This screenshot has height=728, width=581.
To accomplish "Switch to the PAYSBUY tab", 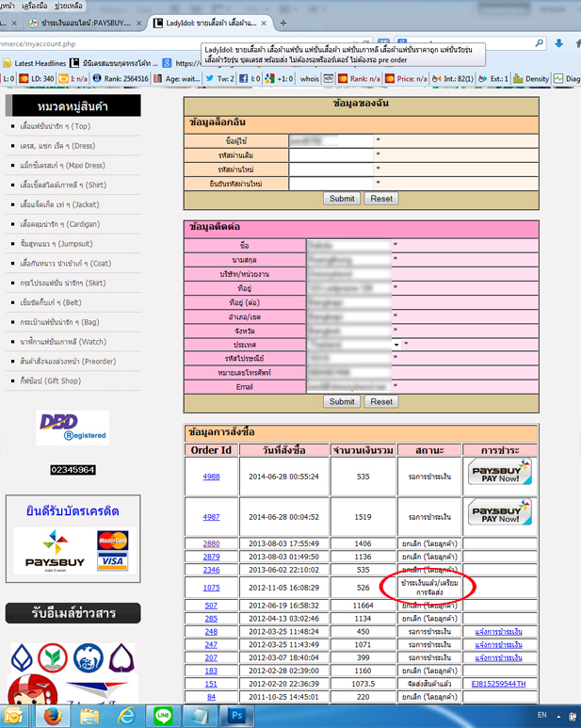I will (x=85, y=23).
